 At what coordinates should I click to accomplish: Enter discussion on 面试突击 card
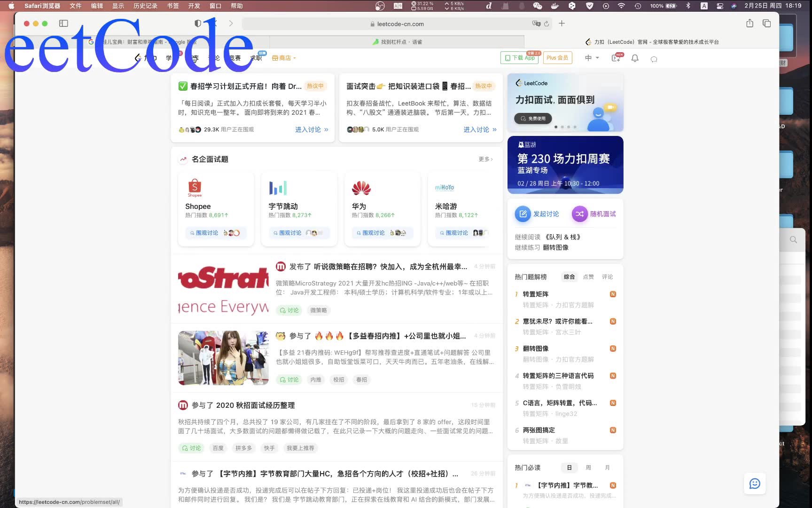[x=480, y=129]
